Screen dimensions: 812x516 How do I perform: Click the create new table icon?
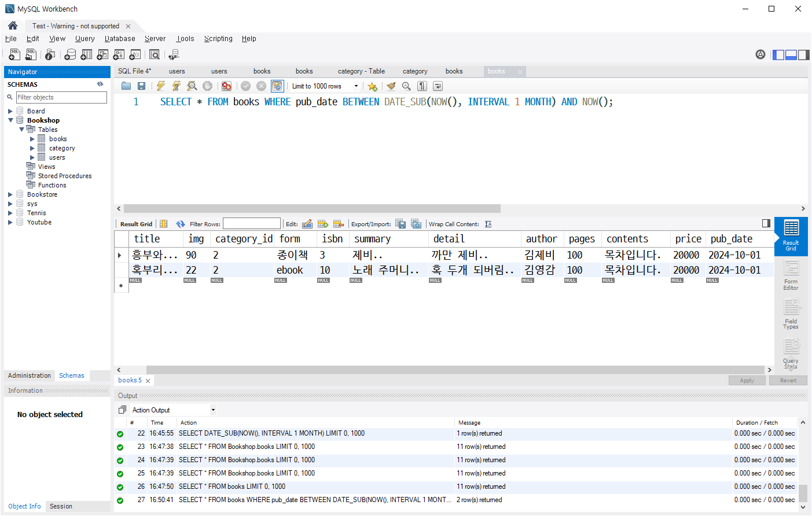pyautogui.click(x=86, y=54)
